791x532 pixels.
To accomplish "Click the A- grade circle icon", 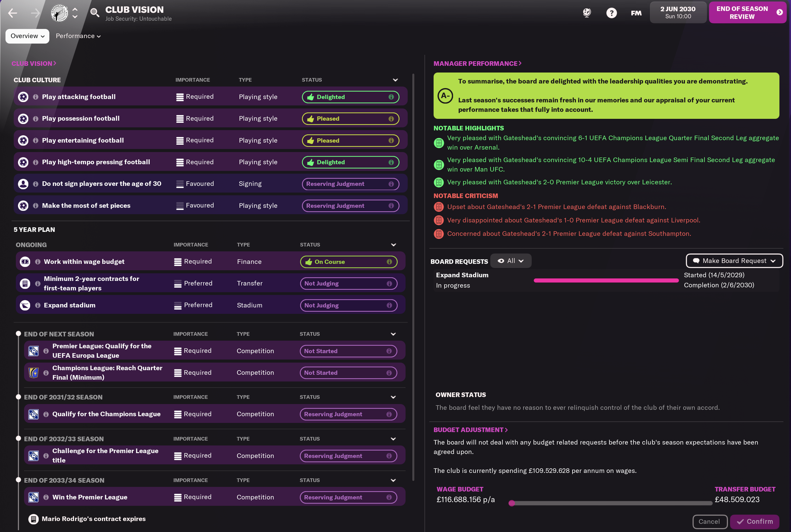I will 445,96.
